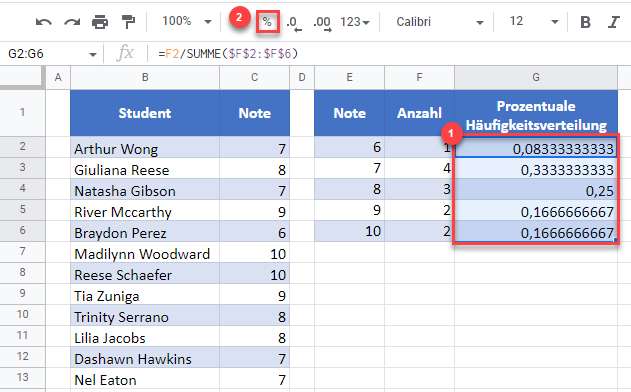The image size is (631, 392).
Task: Toggle italic formatting
Action: (x=614, y=22)
